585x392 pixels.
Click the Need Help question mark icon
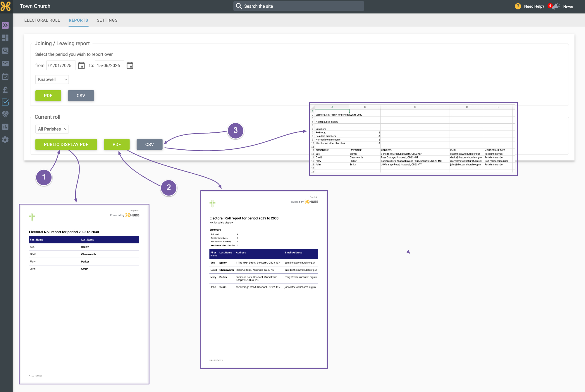click(x=518, y=6)
